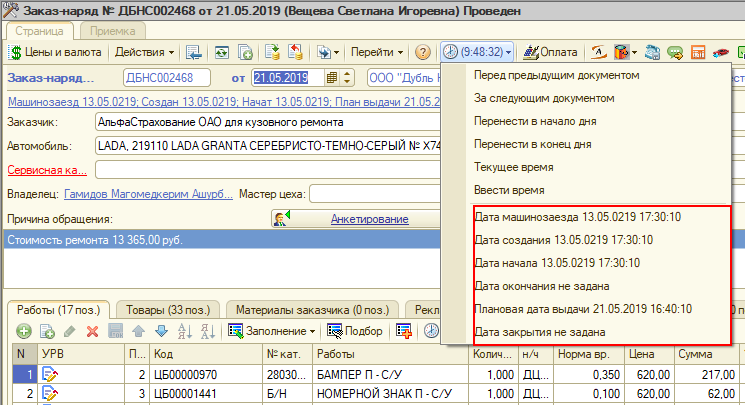Open the Действия dropdown menu

tap(144, 52)
